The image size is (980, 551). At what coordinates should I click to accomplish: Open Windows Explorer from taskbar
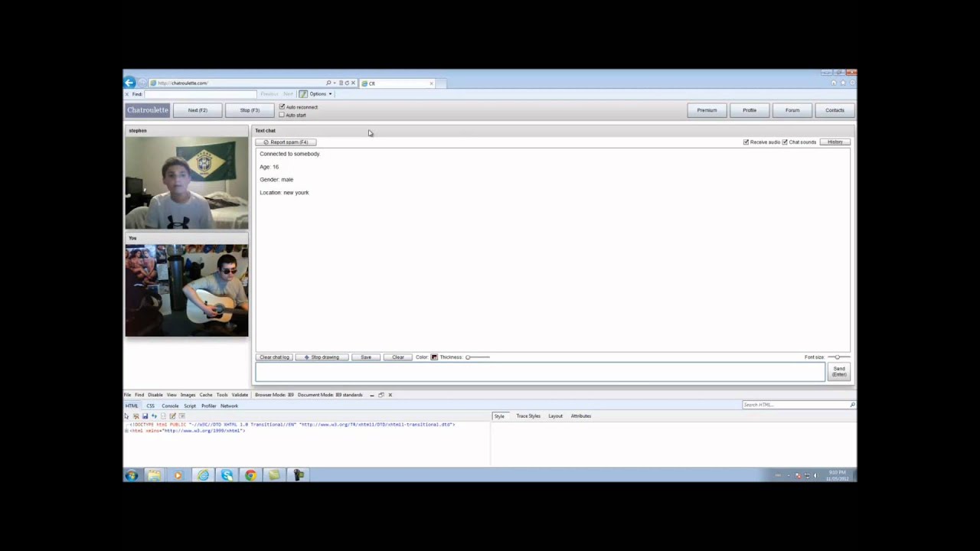point(154,475)
